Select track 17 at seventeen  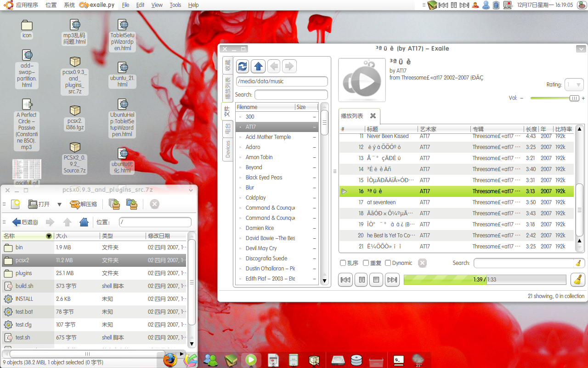coord(457,202)
